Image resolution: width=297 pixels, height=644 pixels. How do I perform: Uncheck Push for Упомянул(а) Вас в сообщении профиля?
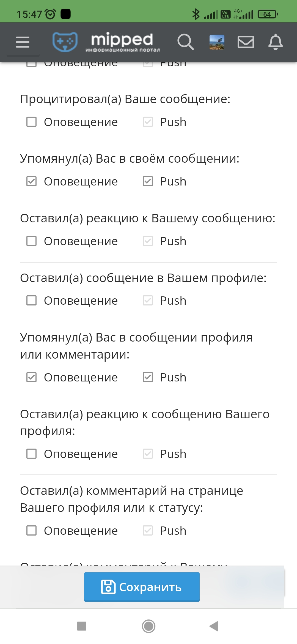tap(148, 377)
